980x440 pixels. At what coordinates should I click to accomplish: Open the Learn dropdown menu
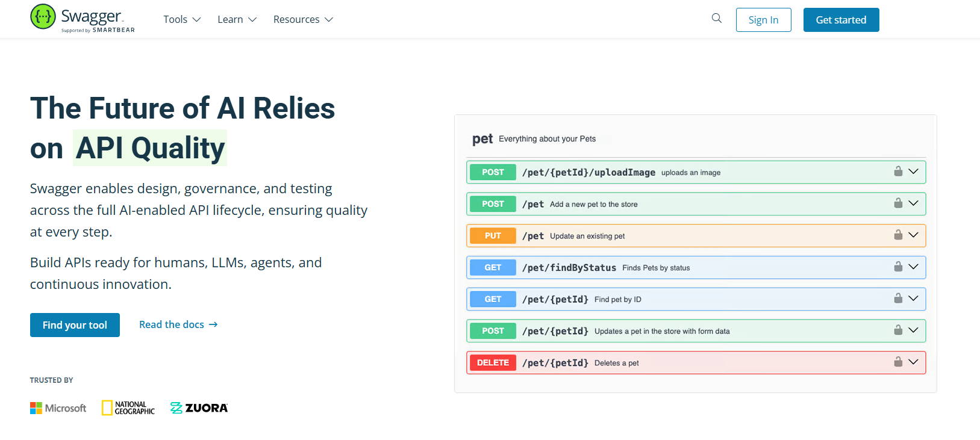click(237, 19)
